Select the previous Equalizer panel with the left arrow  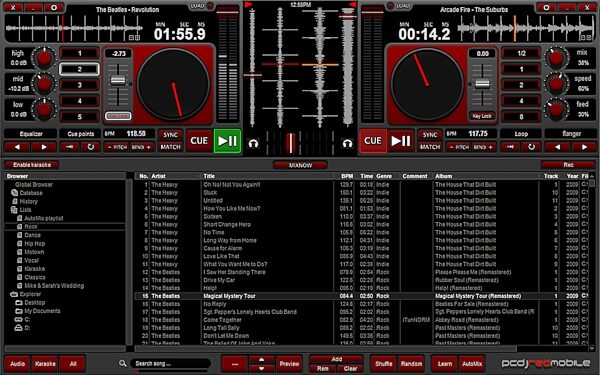(x=17, y=147)
